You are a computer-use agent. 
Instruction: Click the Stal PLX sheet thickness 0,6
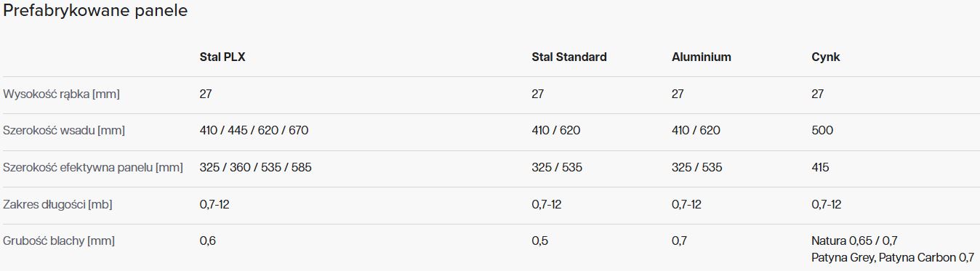point(207,240)
